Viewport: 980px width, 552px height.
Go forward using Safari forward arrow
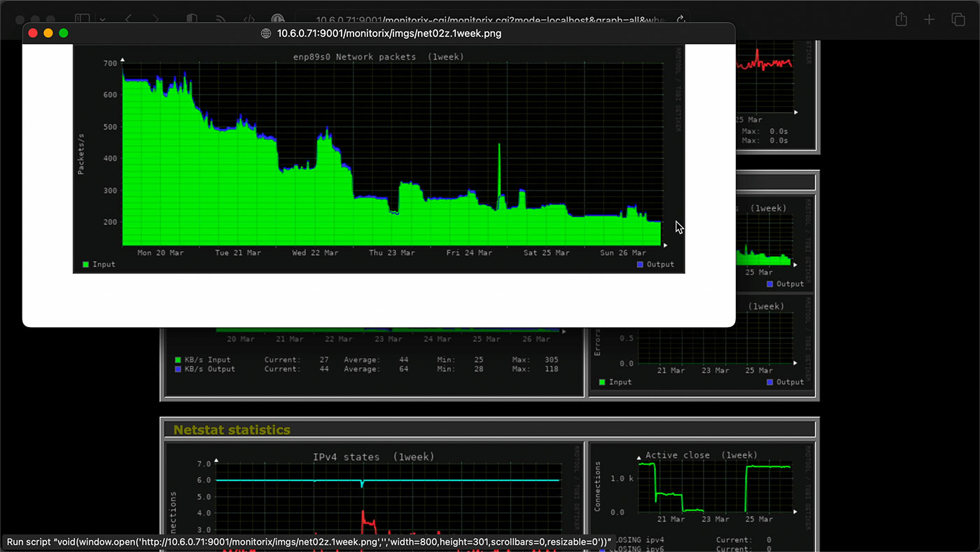[155, 20]
